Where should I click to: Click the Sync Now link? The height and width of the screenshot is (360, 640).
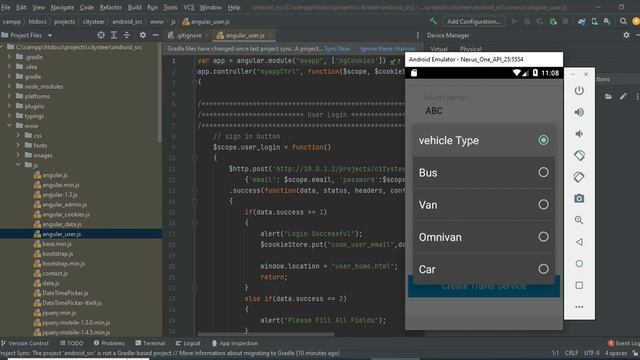[337, 49]
